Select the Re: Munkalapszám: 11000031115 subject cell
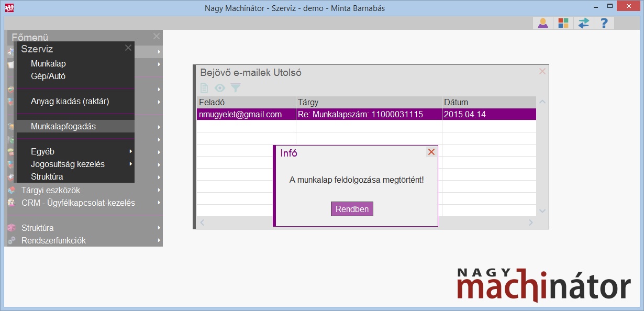644x311 pixels. (x=369, y=114)
